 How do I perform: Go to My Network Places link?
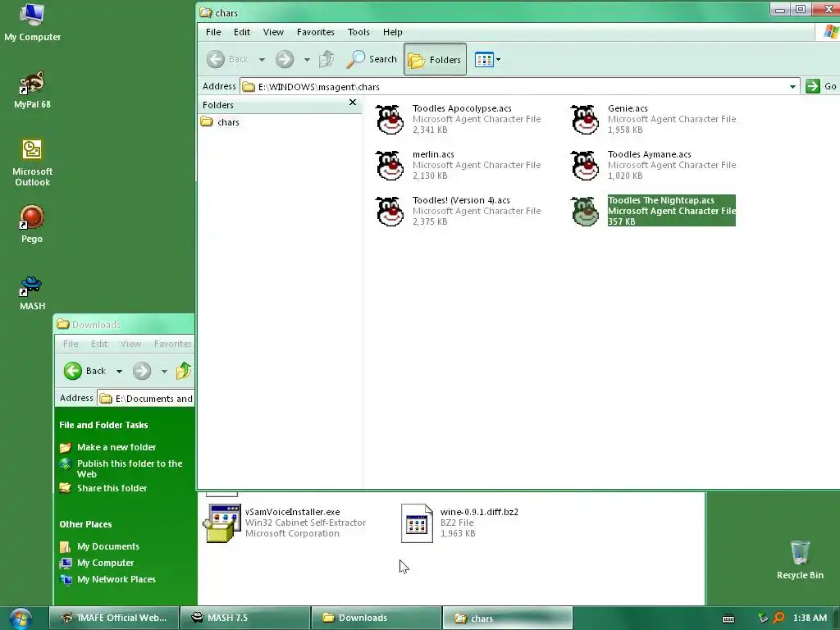[x=116, y=579]
